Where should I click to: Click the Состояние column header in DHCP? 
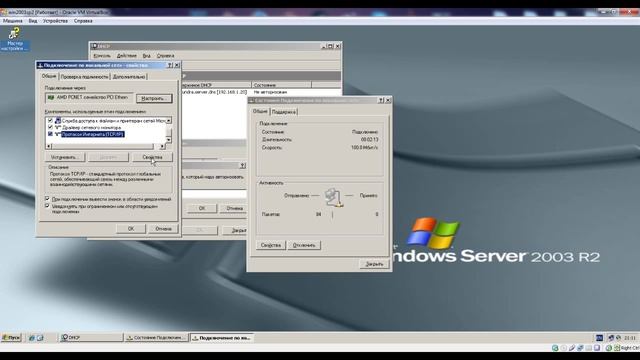tap(281, 85)
